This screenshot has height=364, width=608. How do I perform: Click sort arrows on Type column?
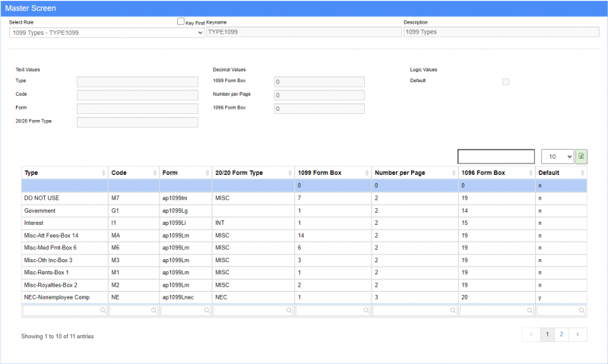tap(103, 173)
